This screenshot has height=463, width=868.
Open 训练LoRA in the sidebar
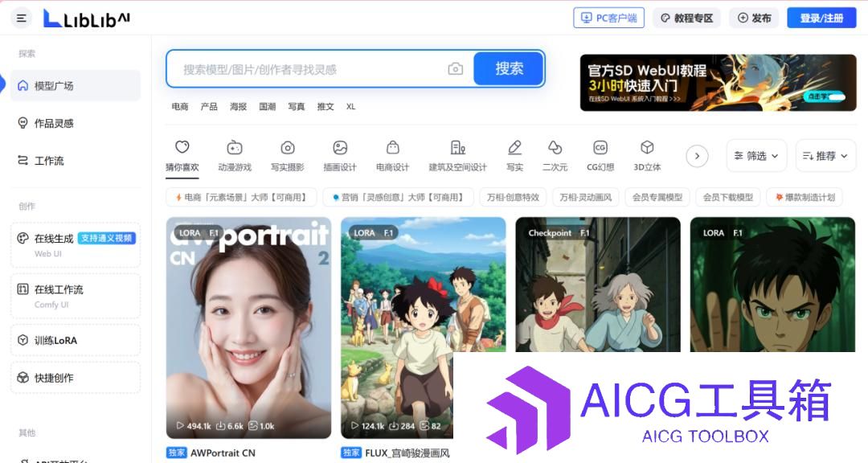[76, 340]
